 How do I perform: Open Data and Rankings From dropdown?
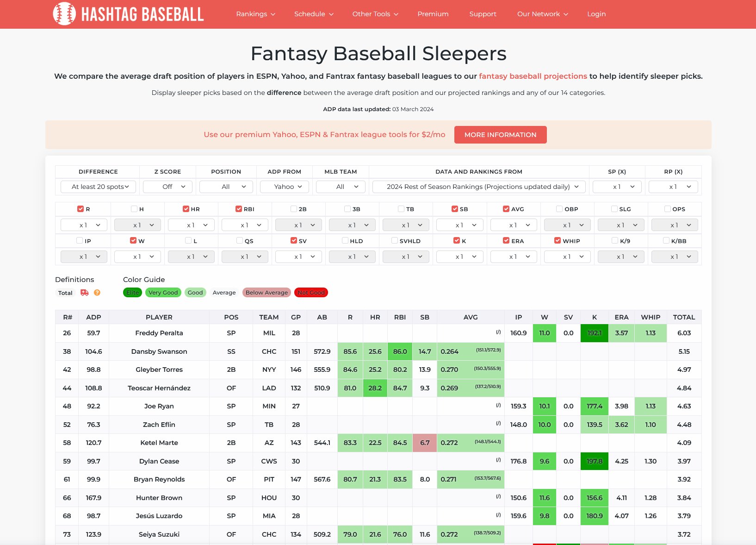click(x=479, y=187)
